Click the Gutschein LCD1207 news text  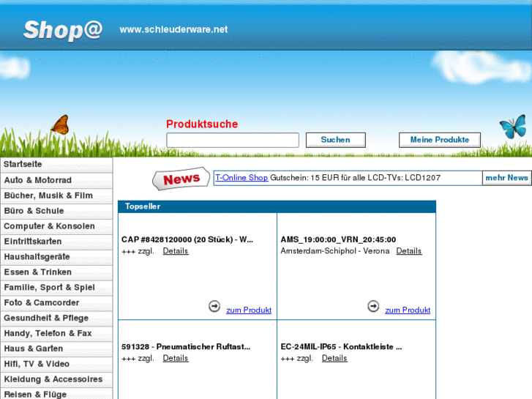(x=355, y=178)
